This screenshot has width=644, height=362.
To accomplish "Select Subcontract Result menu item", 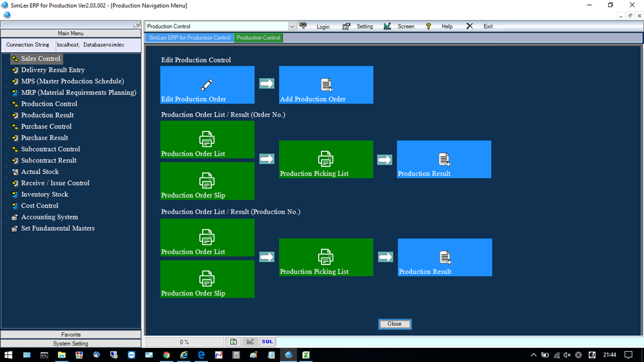I will [x=49, y=160].
